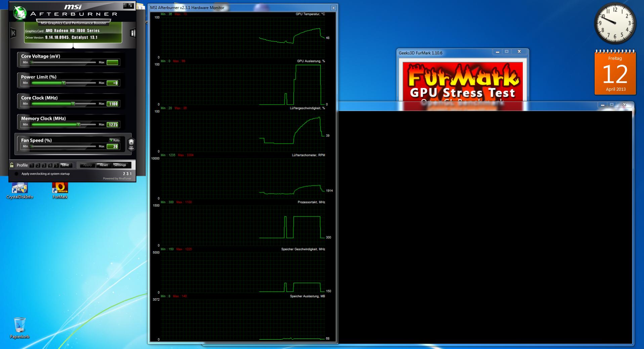Select profile slot 3

[x=44, y=165]
